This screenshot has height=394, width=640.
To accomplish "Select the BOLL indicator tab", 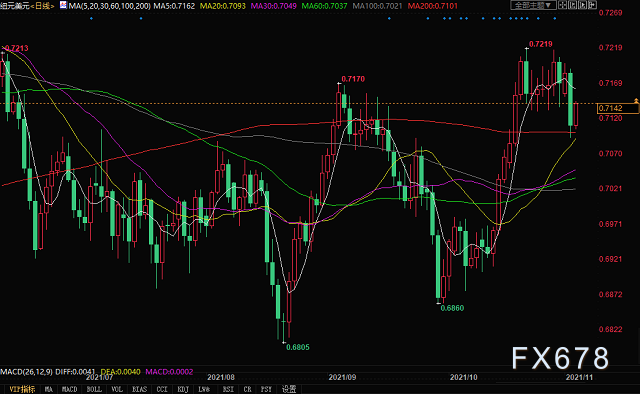I will point(94,389).
